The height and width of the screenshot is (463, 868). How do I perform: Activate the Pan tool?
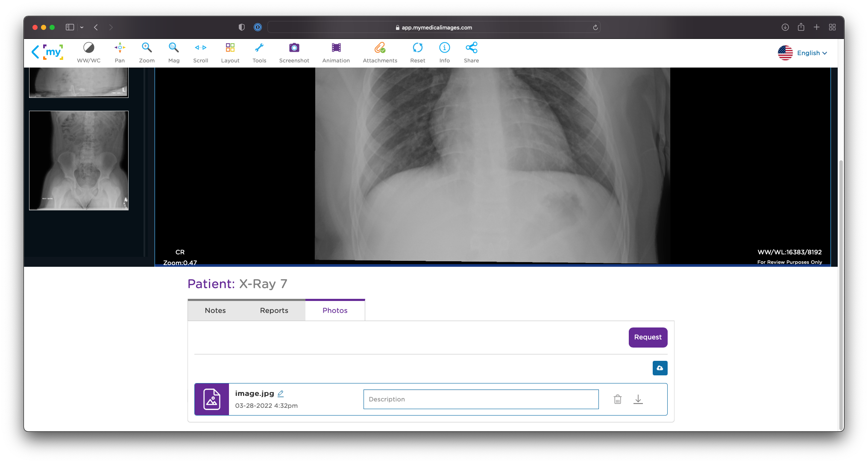point(120,53)
